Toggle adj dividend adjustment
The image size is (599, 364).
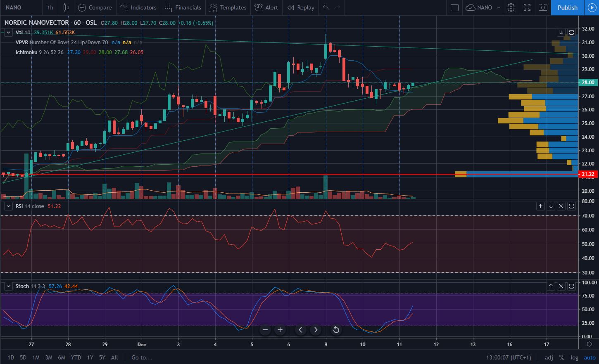tap(549, 357)
